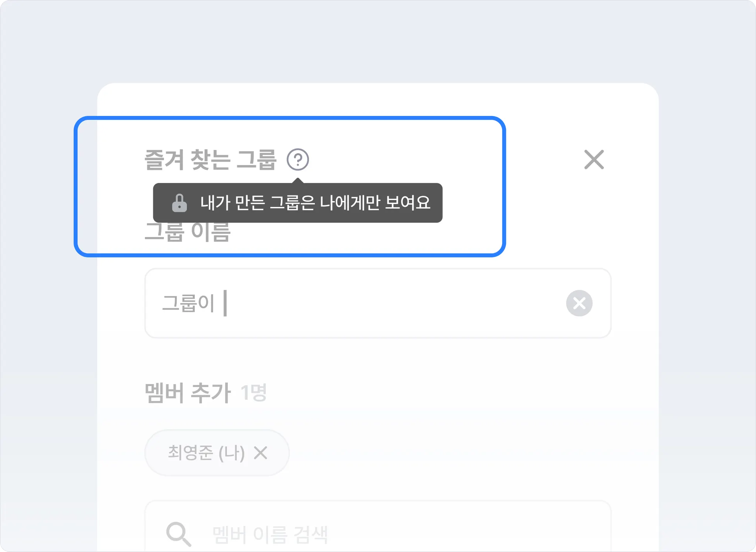Image resolution: width=756 pixels, height=552 pixels.
Task: Click the typed text 그룹이 in the field
Action: 188,303
